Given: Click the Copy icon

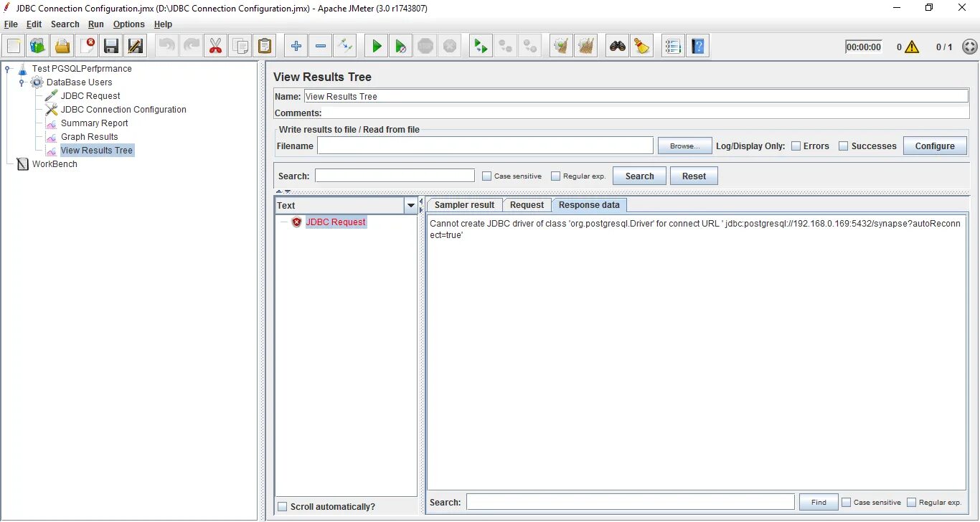Looking at the screenshot, I should pos(240,47).
